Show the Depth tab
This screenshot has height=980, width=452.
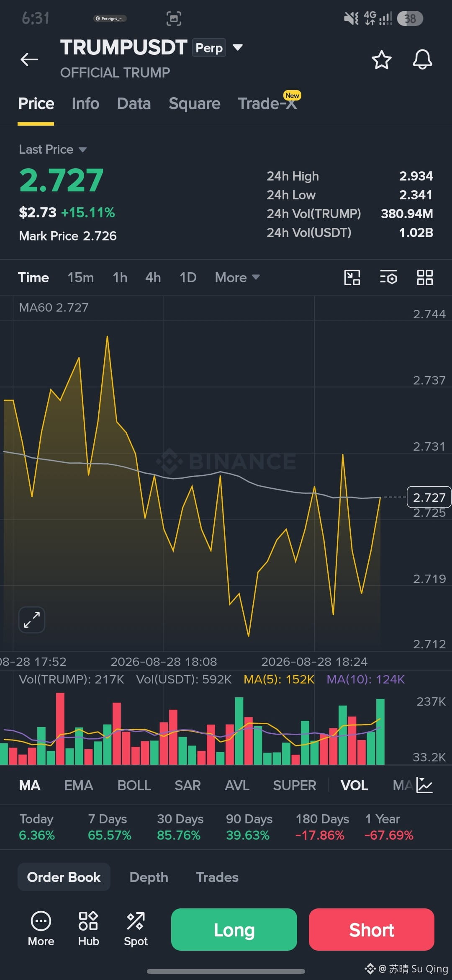[x=149, y=877]
